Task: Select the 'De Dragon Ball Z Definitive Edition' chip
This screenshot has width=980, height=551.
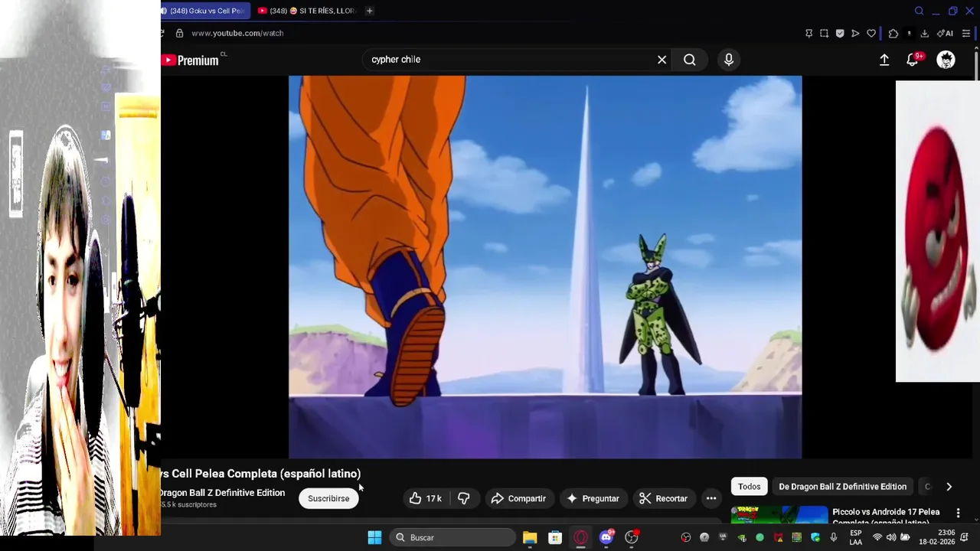Action: (842, 487)
